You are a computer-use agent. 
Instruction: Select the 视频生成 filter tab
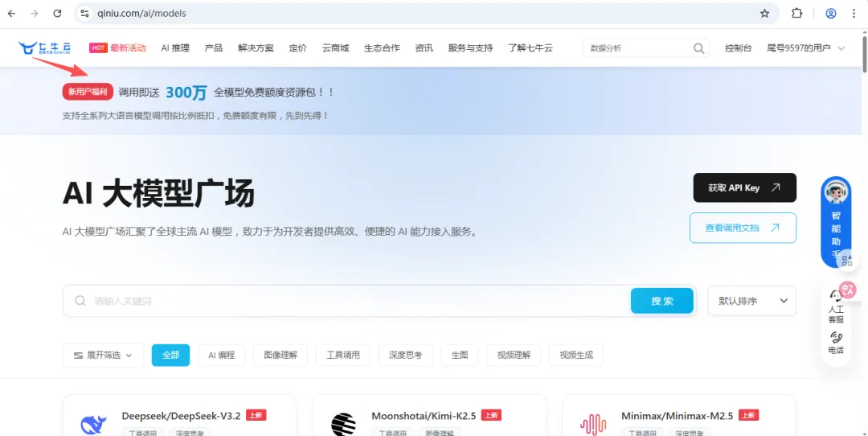pos(575,355)
